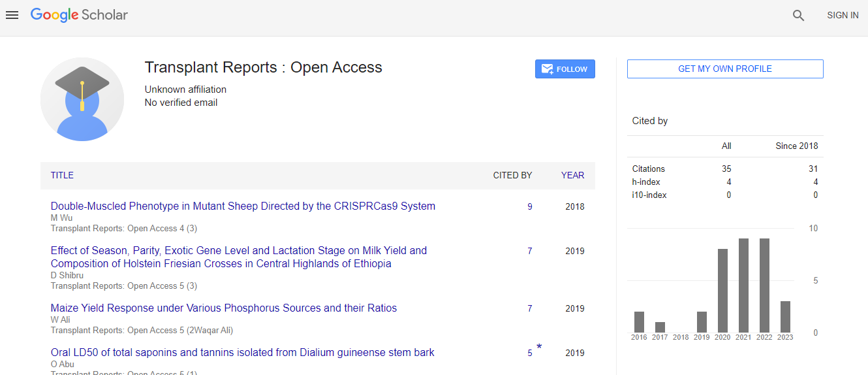Click Sign In at top right
Viewport: 868px width, 375px height.
tap(843, 15)
